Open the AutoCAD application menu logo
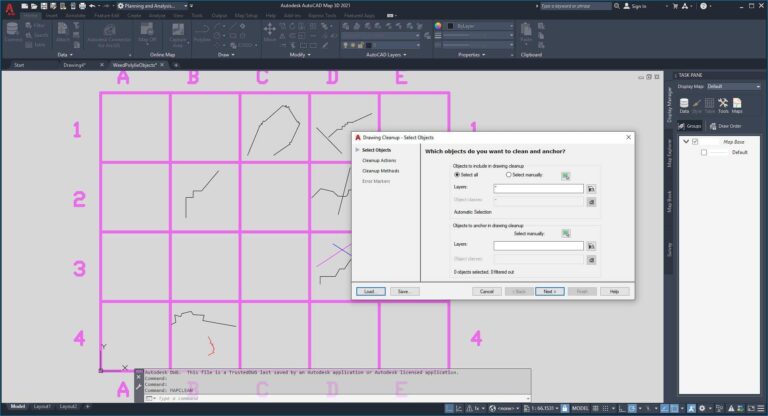 click(9, 8)
